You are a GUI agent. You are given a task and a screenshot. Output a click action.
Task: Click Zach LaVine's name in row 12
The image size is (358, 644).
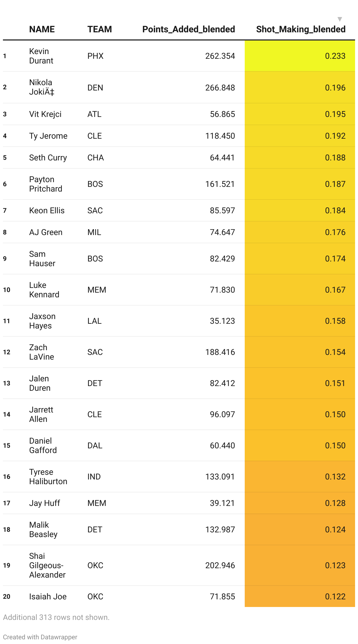click(x=41, y=352)
